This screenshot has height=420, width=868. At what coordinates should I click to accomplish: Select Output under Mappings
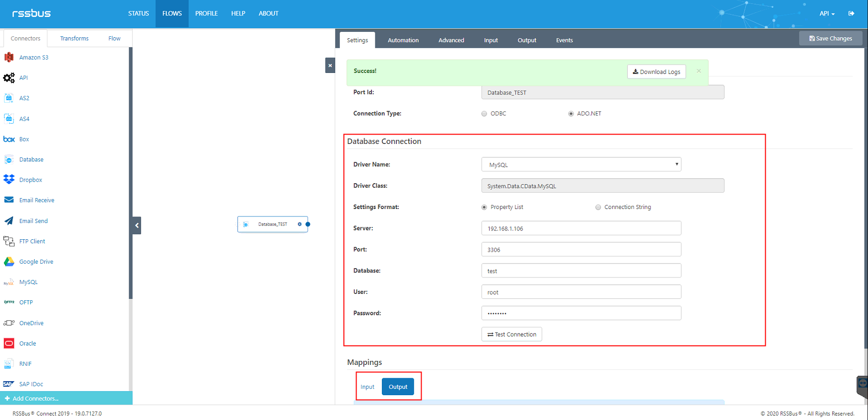pyautogui.click(x=398, y=387)
